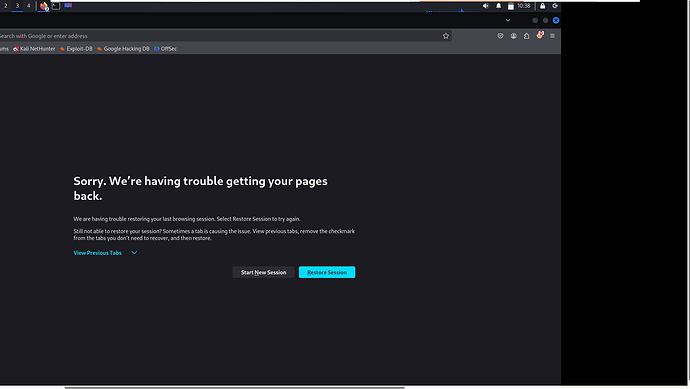
Task: Maximize the Firefox window
Action: coord(546,20)
